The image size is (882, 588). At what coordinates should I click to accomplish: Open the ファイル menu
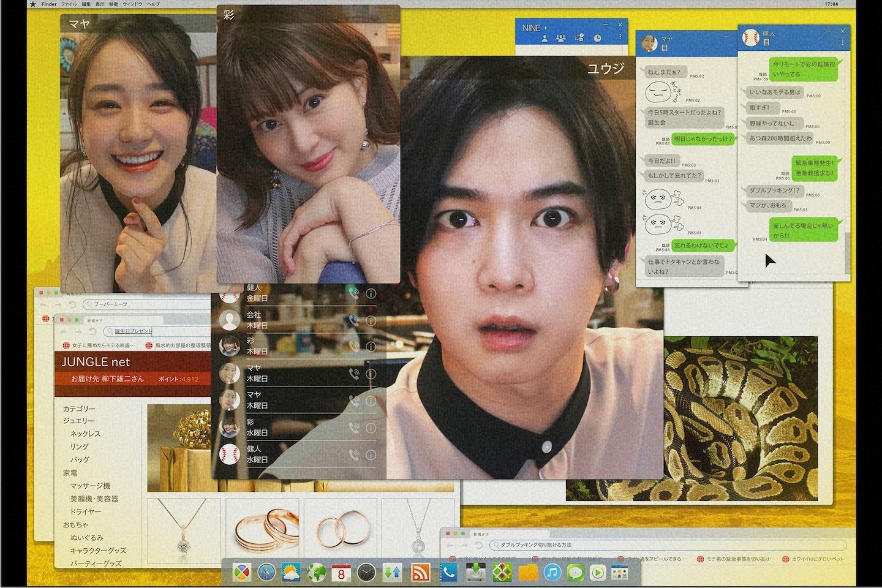point(69,4)
